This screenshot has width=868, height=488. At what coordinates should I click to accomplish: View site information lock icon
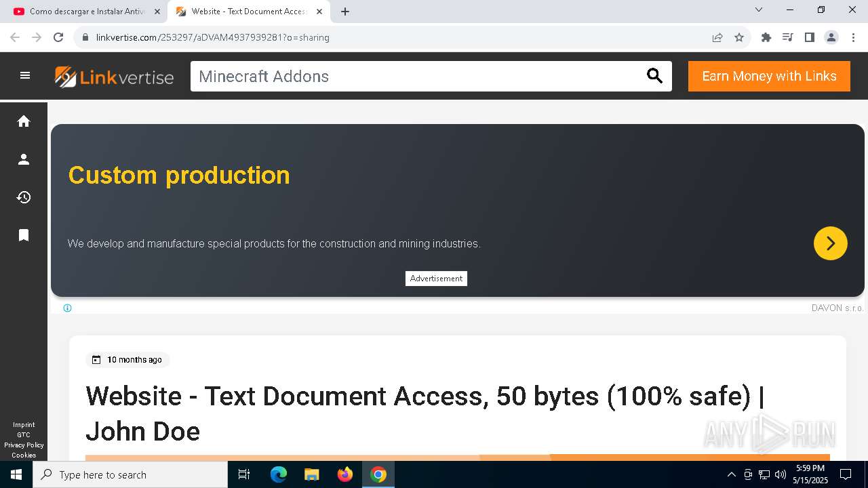85,37
